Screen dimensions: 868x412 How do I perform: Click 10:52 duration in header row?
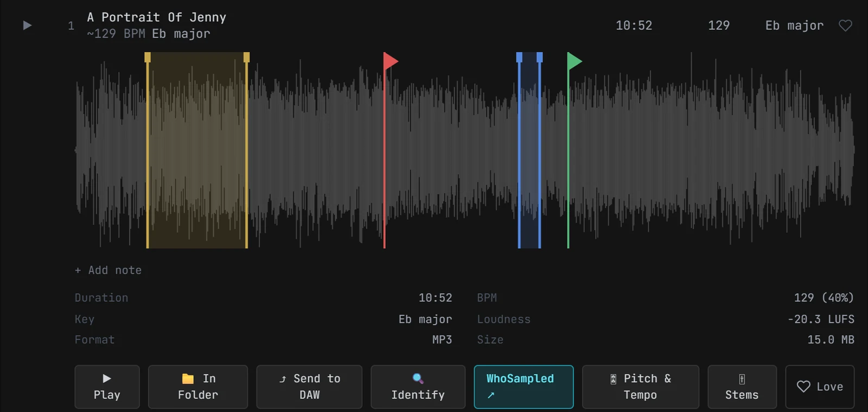tap(634, 26)
